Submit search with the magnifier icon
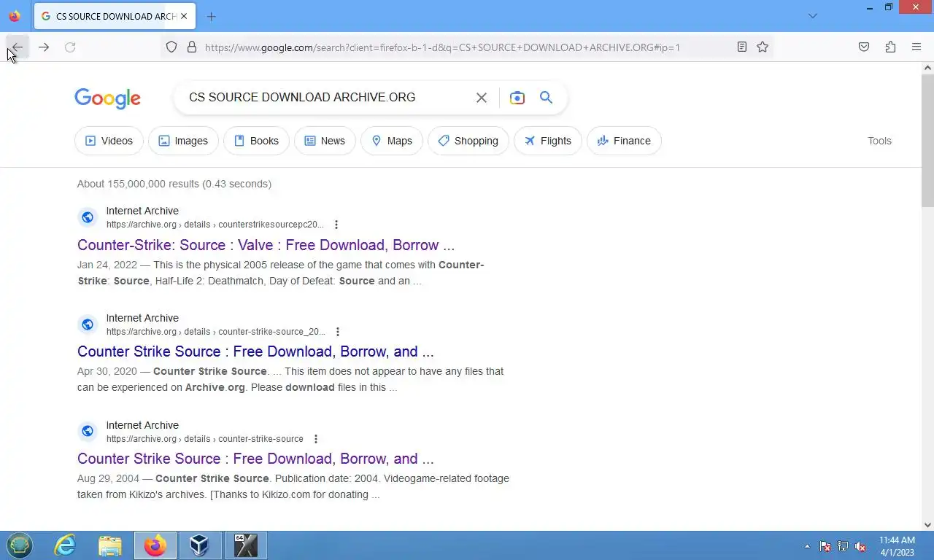The height and width of the screenshot is (560, 934). (x=547, y=98)
